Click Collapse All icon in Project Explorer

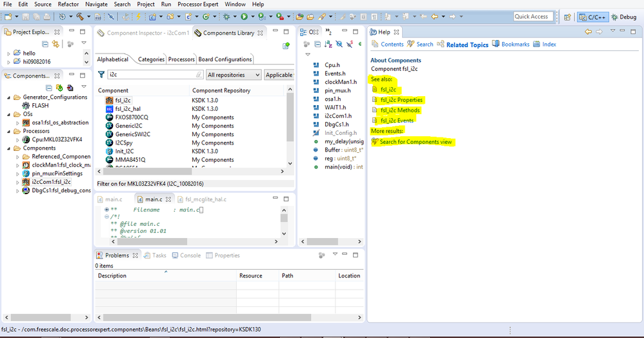click(x=45, y=43)
